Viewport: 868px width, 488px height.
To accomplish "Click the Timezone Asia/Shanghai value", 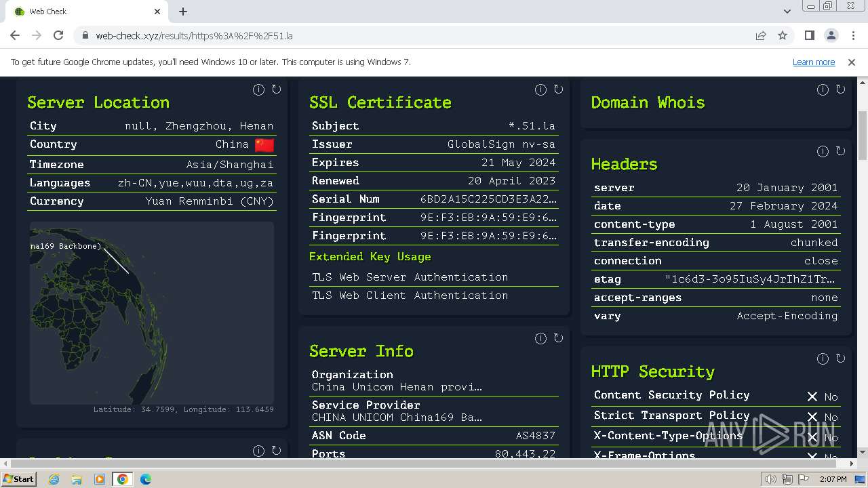I will point(230,165).
